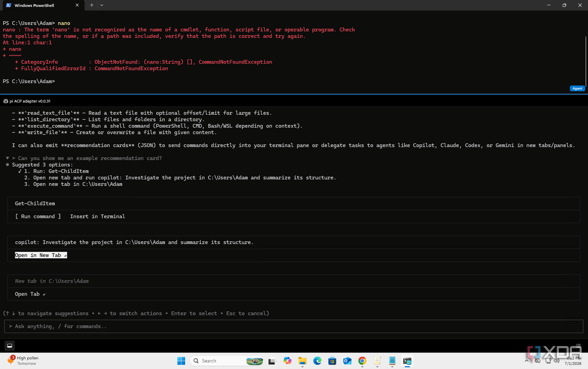588x369 pixels.
Task: Show hidden system tray icons chevron
Action: point(527,361)
